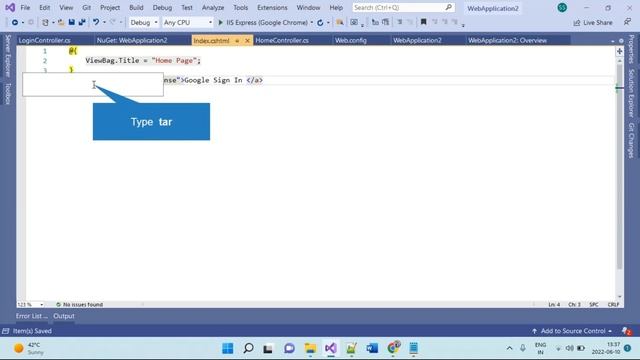This screenshot has height=360, width=640.
Task: Click the open file icon
Action: coord(61,22)
